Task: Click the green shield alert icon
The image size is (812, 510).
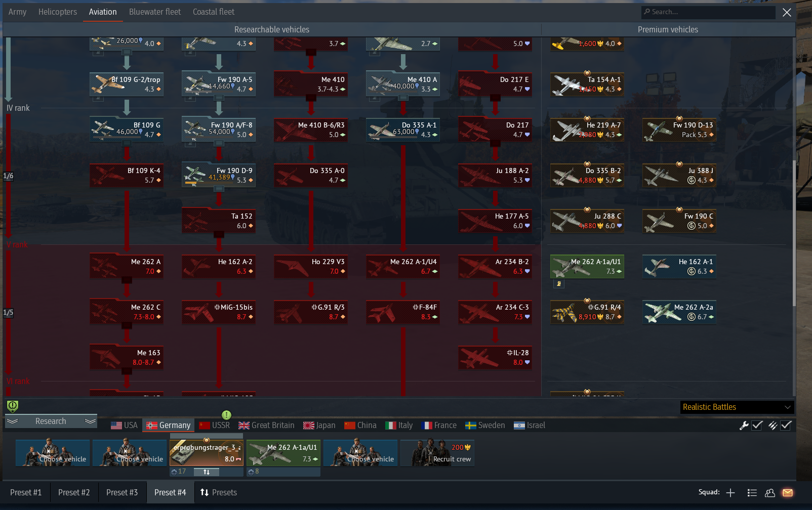Action: 13,406
